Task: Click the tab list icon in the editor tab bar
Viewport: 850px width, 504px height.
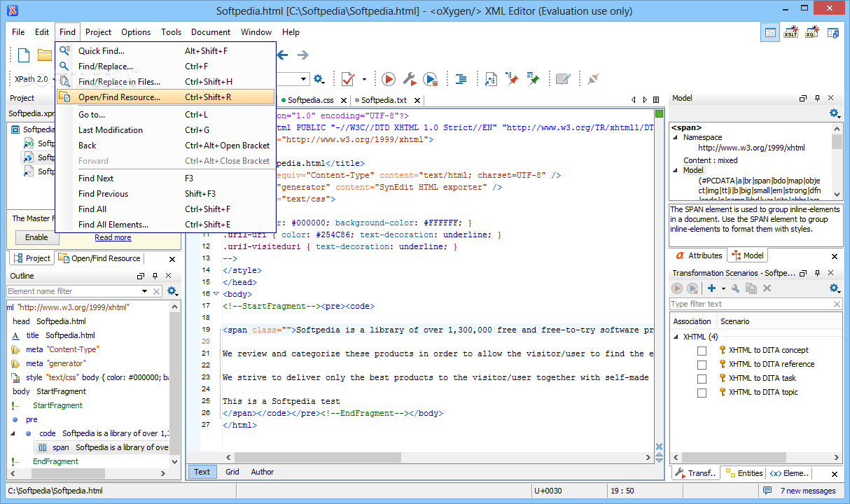Action: (x=656, y=100)
